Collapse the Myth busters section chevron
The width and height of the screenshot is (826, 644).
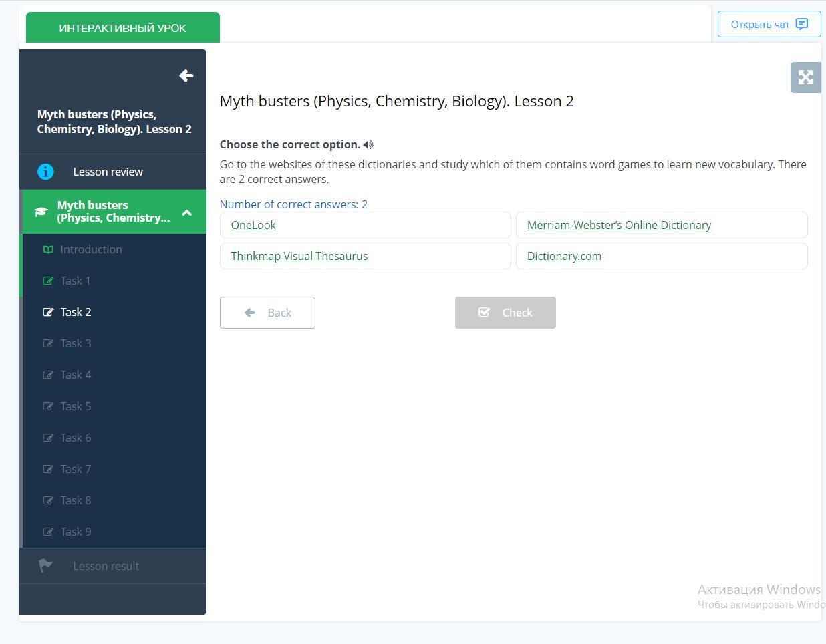187,212
